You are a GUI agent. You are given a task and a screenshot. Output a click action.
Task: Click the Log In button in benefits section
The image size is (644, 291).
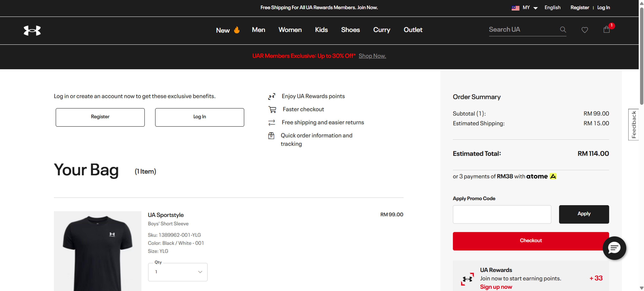[200, 117]
